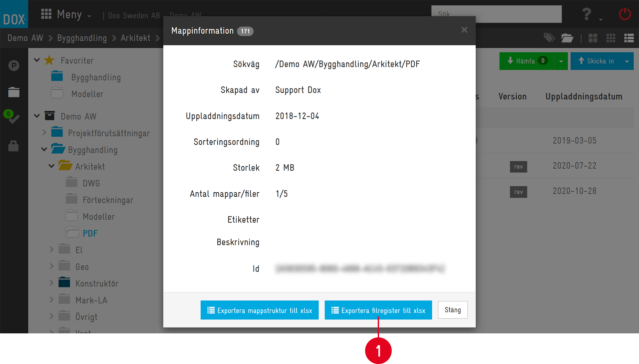Click the Hämta download button
Viewport: 639px width, 364px height.
tap(527, 61)
